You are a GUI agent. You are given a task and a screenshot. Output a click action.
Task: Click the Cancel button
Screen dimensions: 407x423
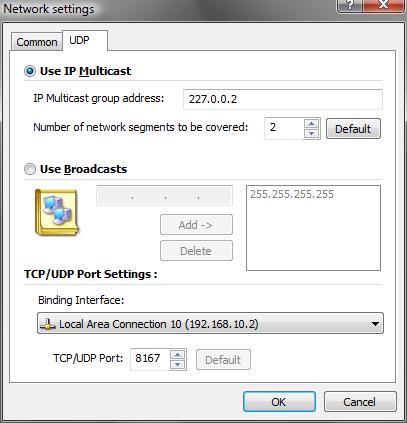click(360, 402)
